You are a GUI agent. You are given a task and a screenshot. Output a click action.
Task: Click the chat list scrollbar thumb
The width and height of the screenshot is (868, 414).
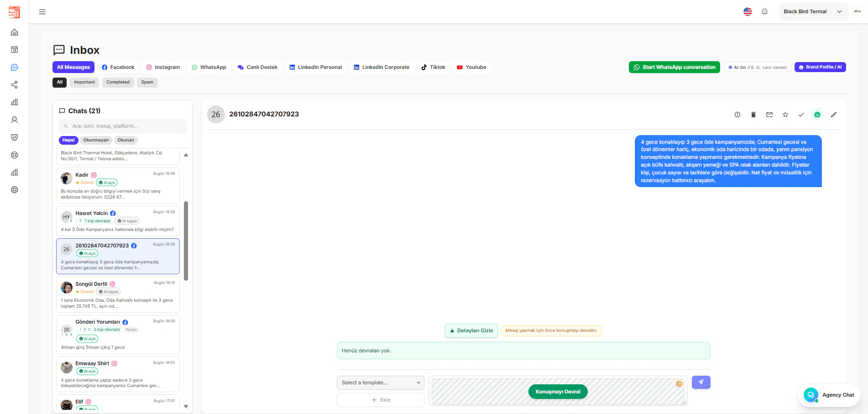[x=186, y=241]
